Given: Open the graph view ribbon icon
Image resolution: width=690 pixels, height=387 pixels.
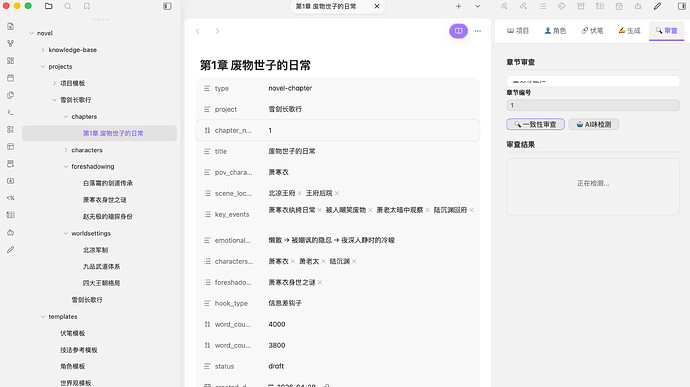Looking at the screenshot, I should 11,44.
